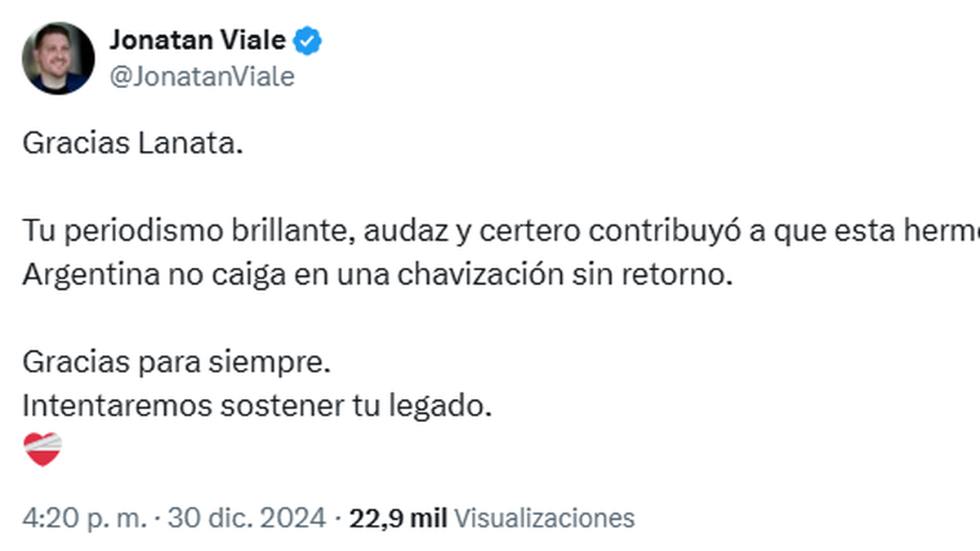Open the @JonatanViale handle link
The width and height of the screenshot is (980, 551).
tap(201, 77)
